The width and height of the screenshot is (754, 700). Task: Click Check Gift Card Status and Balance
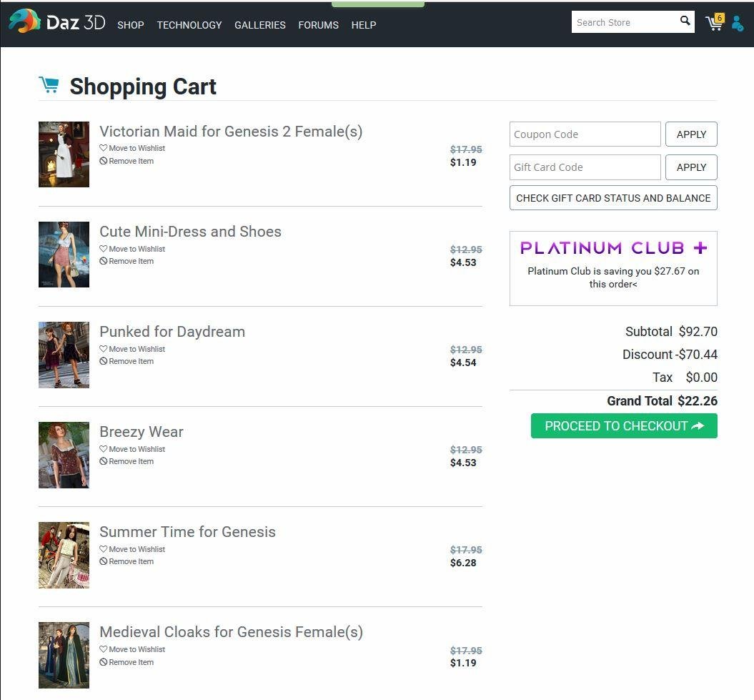pyautogui.click(x=613, y=198)
